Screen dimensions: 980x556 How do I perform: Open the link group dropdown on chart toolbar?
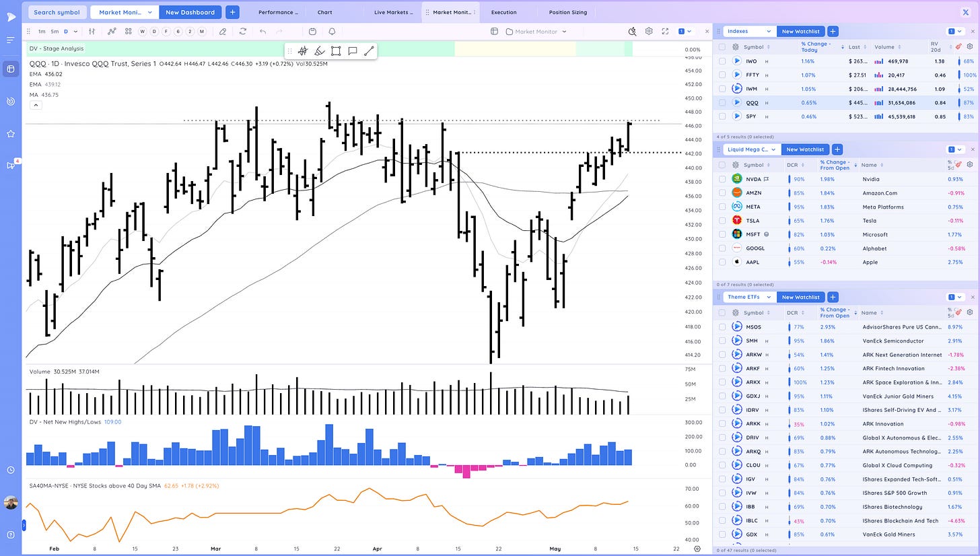(686, 31)
